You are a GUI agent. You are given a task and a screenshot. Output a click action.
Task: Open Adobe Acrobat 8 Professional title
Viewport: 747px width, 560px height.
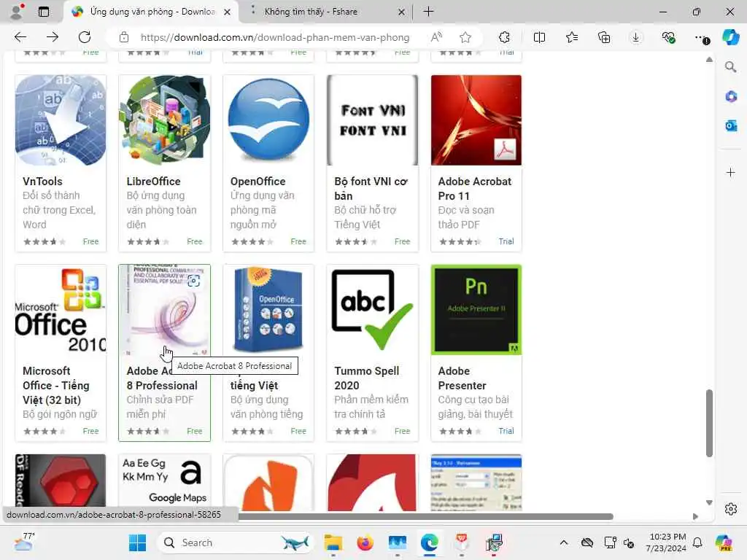162,378
